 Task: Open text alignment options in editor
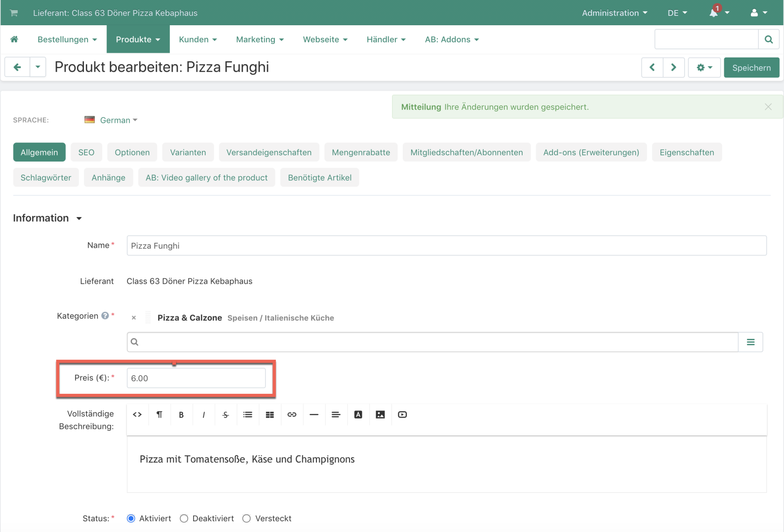(336, 414)
